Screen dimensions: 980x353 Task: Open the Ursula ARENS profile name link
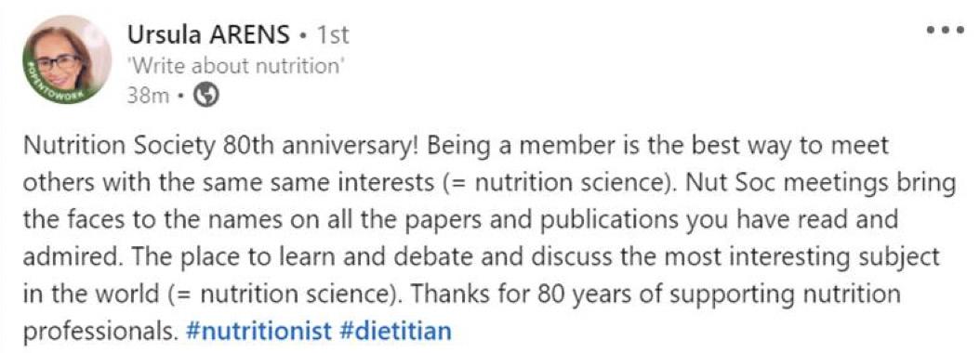coord(209,35)
